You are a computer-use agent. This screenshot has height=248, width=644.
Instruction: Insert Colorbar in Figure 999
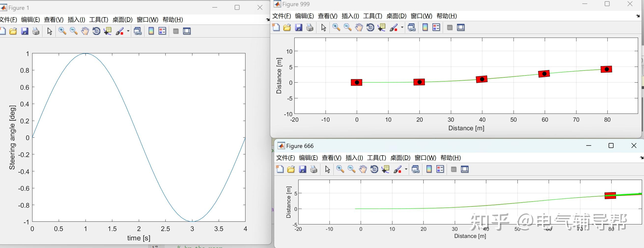coord(425,28)
